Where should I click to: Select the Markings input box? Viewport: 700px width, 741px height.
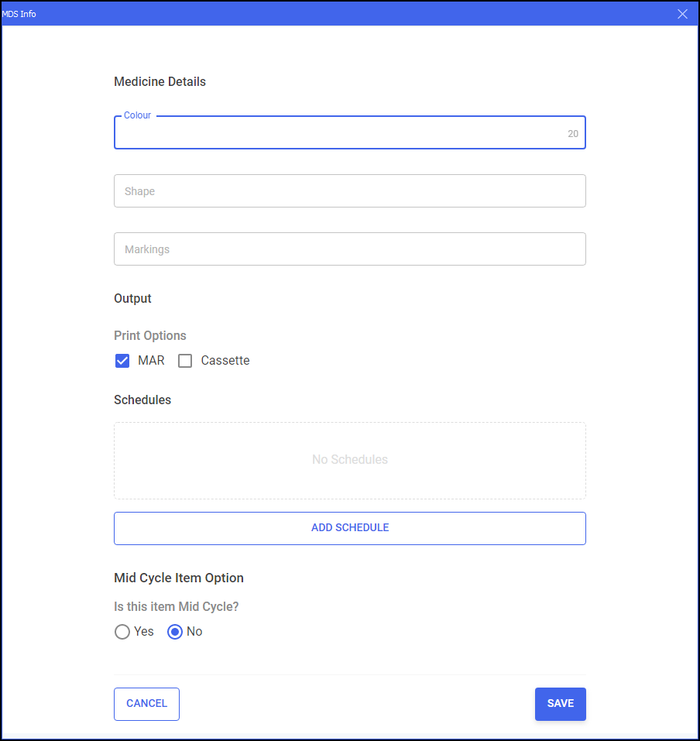pyautogui.click(x=349, y=249)
